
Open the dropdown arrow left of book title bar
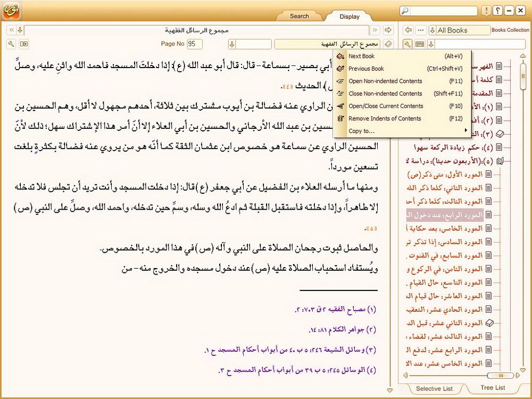pos(20,30)
